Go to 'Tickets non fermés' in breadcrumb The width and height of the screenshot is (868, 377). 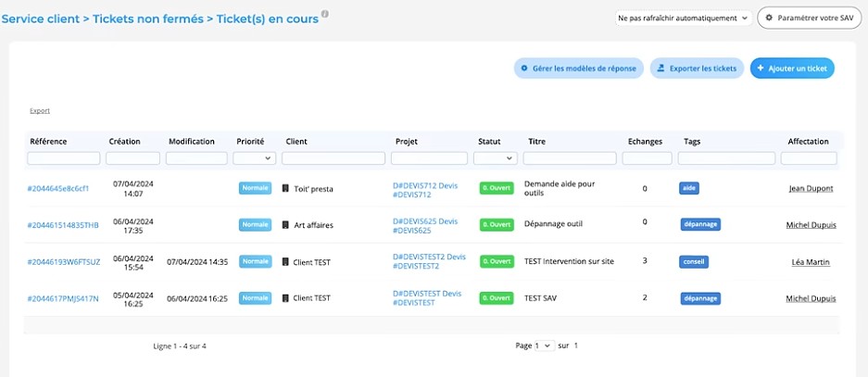(148, 19)
